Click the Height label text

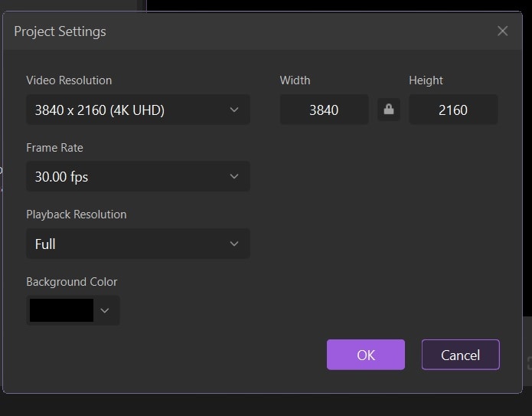(x=426, y=80)
